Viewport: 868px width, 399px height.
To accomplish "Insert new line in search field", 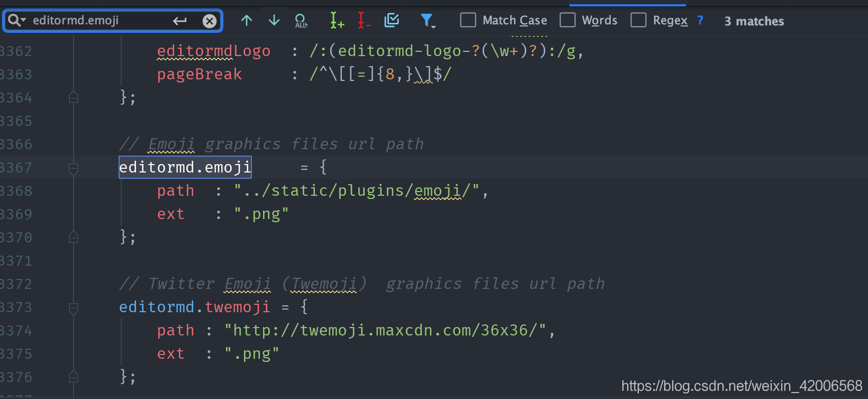I will pos(180,21).
